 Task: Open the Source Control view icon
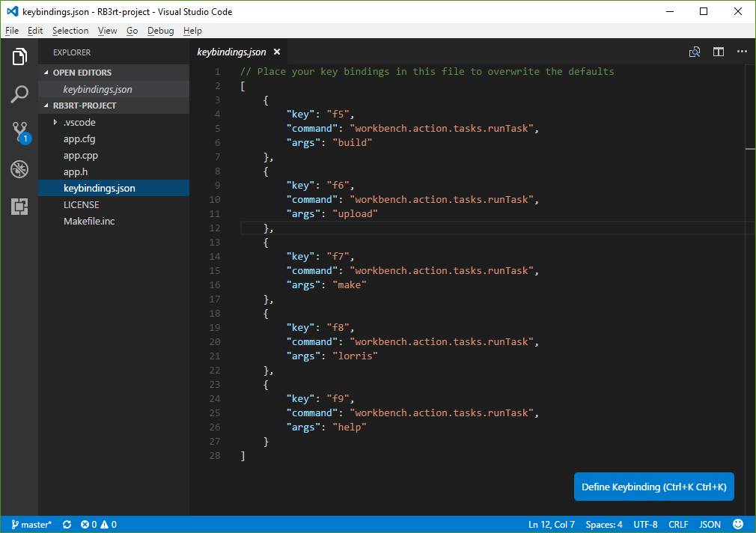(x=21, y=133)
